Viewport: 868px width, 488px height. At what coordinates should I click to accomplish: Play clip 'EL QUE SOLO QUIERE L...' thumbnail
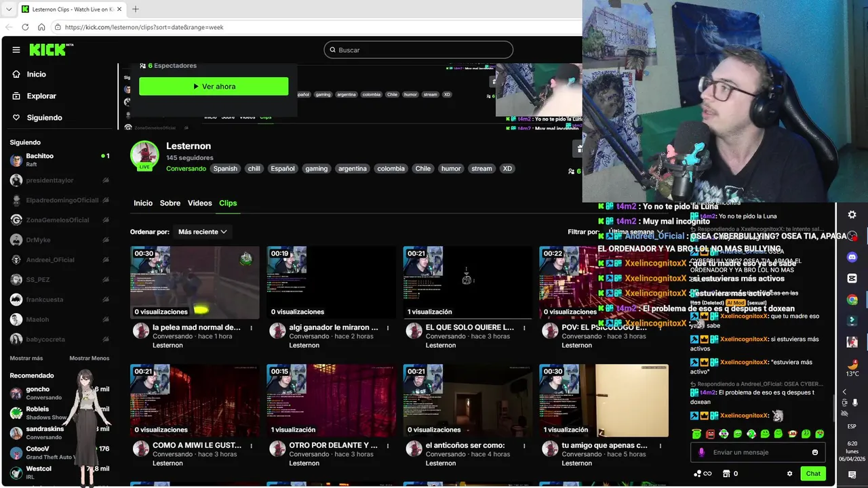coord(467,282)
